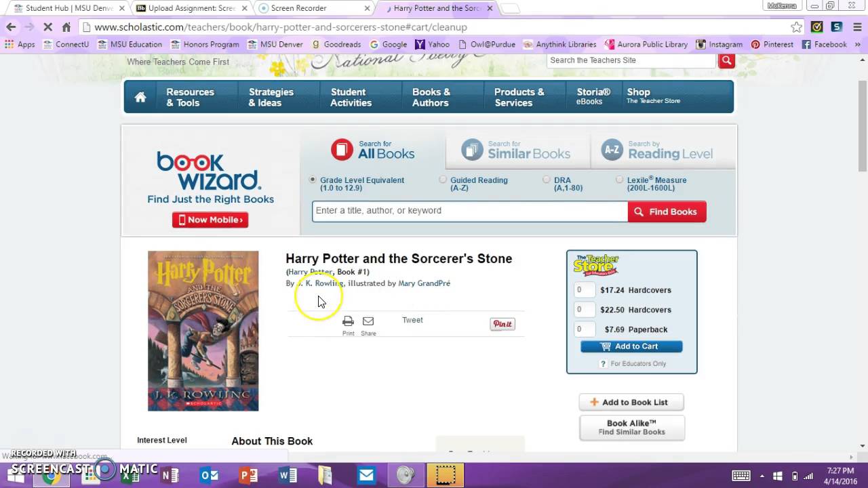868x488 pixels.
Task: Open Mary GrandPré illustrator link
Action: point(424,283)
